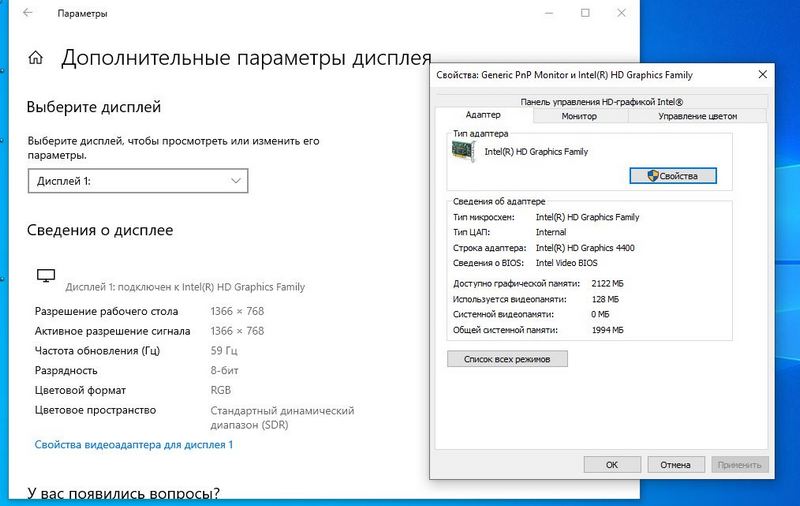Click the Список всех режимов button
Screen dimensions: 800x506
coord(507,358)
